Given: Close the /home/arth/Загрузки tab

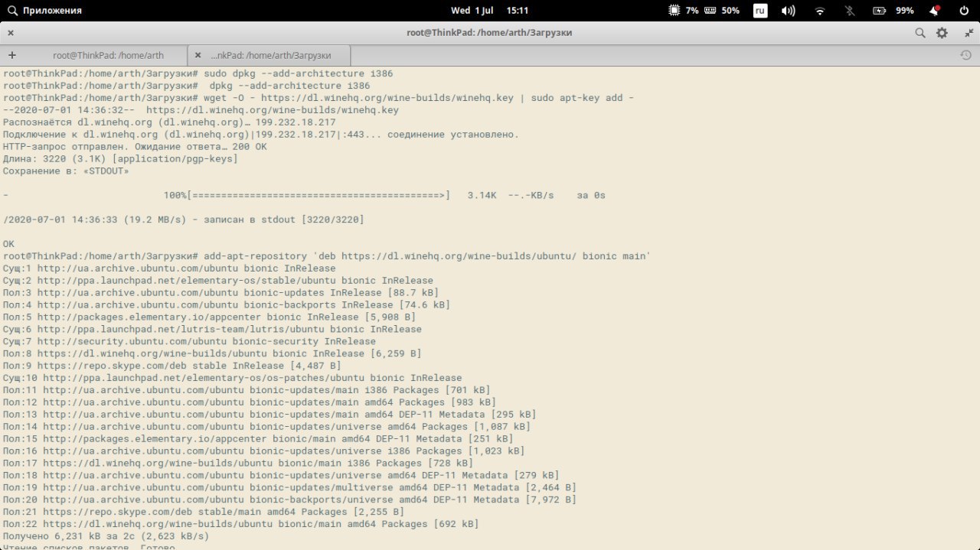Looking at the screenshot, I should [198, 55].
